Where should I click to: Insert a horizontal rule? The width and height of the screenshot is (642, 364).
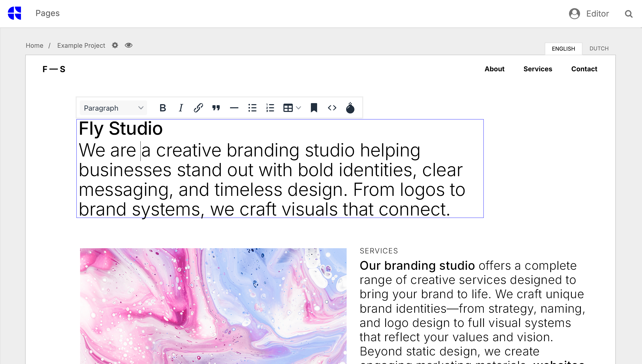234,108
